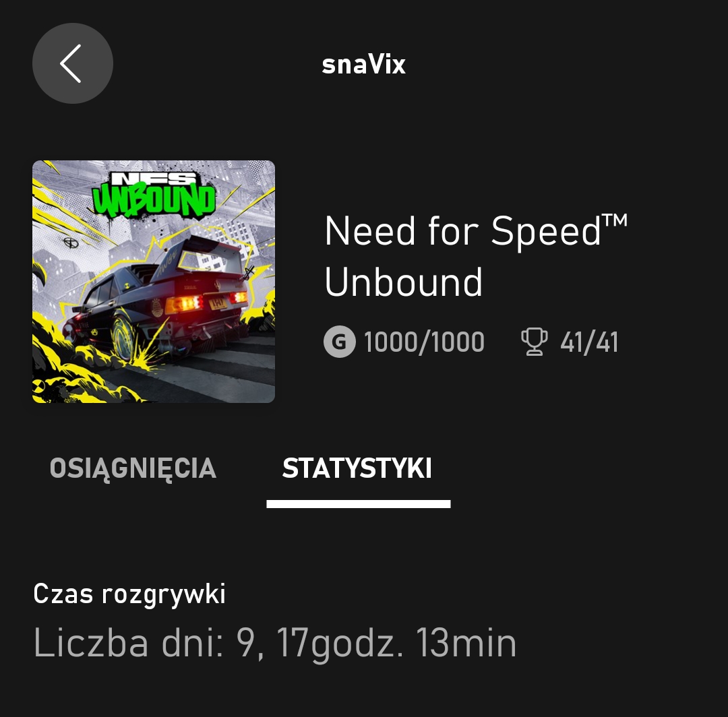
Task: Tap the achievements trophy icon
Action: point(535,342)
